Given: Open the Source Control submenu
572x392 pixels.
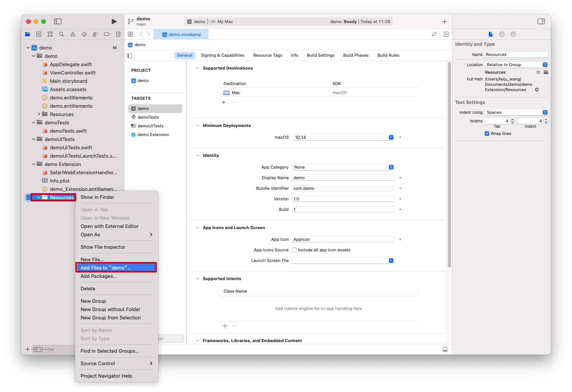Looking at the screenshot, I should (x=116, y=363).
